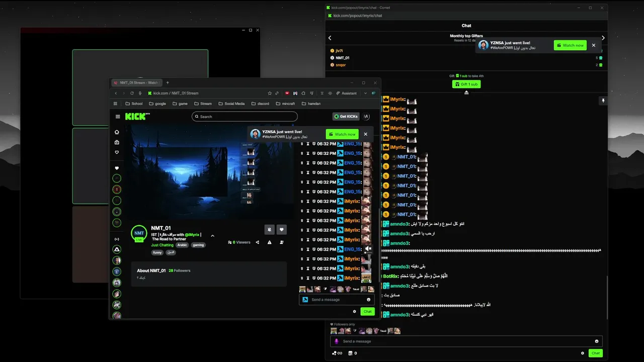Open settings gear in popout chat footer
Screen dimensions: 644x362
pos(583,353)
